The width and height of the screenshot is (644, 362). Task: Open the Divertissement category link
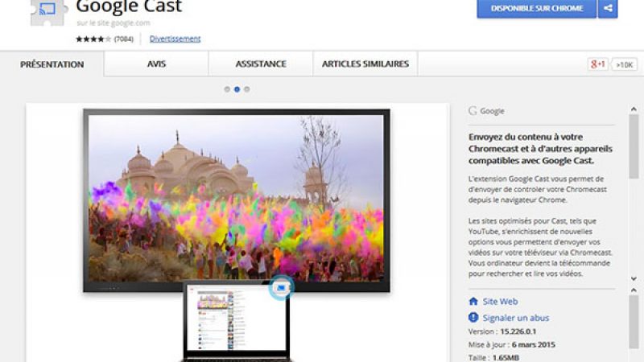(x=175, y=39)
